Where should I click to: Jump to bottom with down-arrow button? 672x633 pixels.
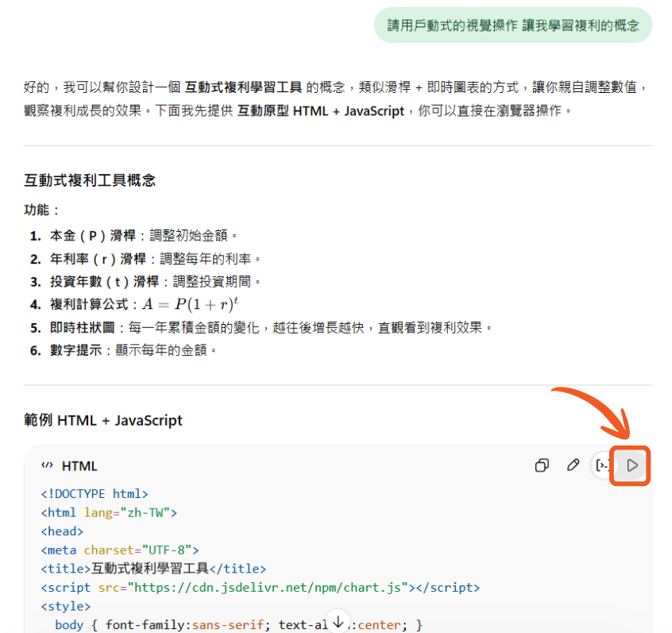[x=338, y=622]
